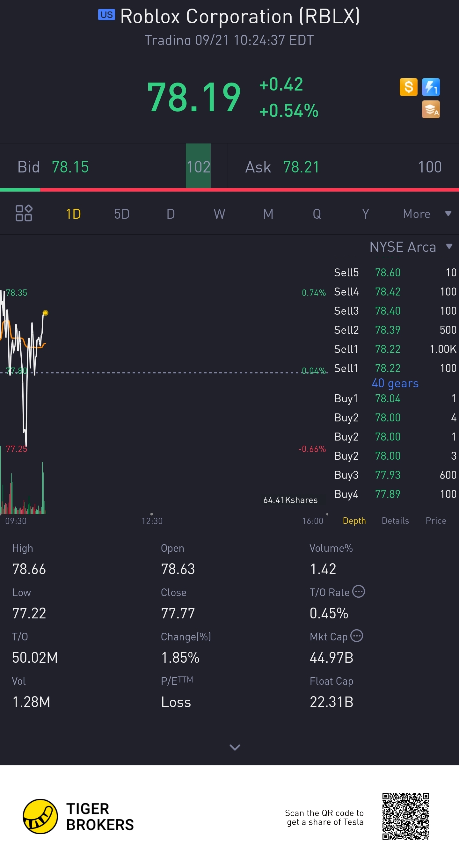Tap the bid size 102 block
Screen dimensions: 459x868
(x=198, y=166)
